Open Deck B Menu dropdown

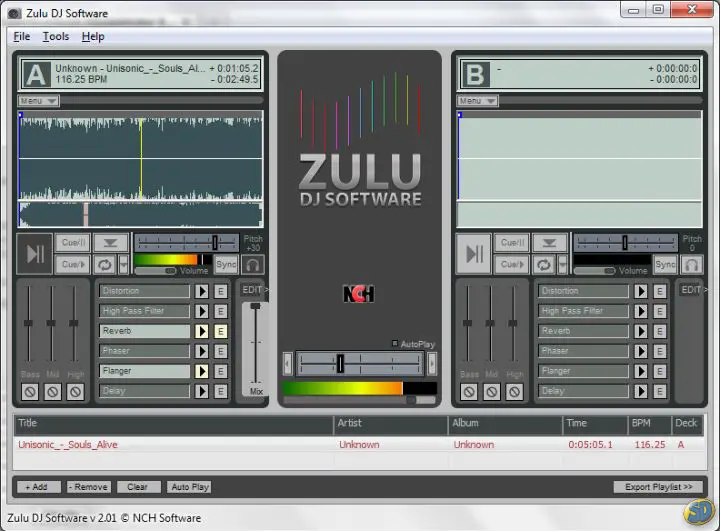477,101
